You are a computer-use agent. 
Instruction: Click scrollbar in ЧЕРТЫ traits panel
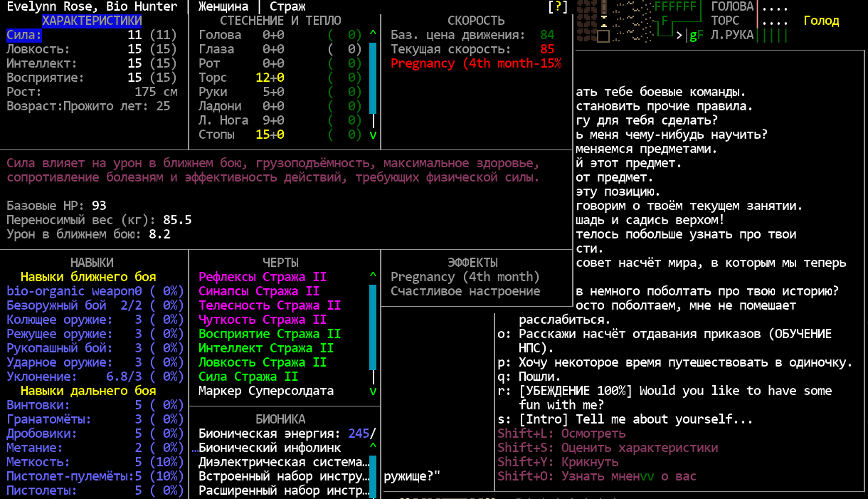(373, 327)
